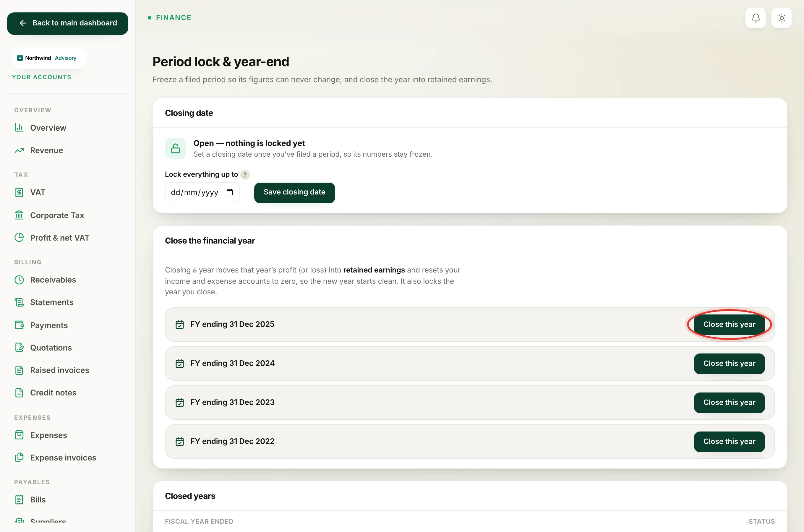
Task: Toggle the light/dark theme sun icon
Action: 781,18
